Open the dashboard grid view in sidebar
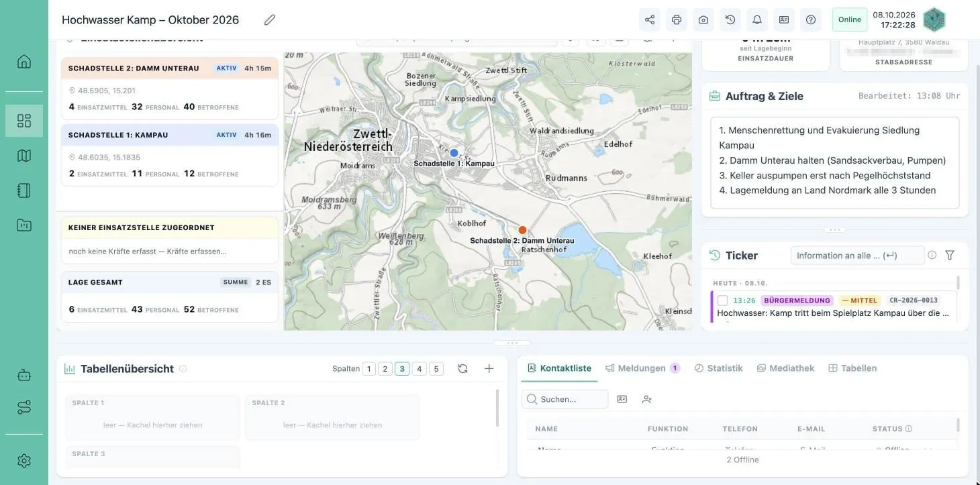Image resolution: width=980 pixels, height=485 pixels. pyautogui.click(x=24, y=121)
